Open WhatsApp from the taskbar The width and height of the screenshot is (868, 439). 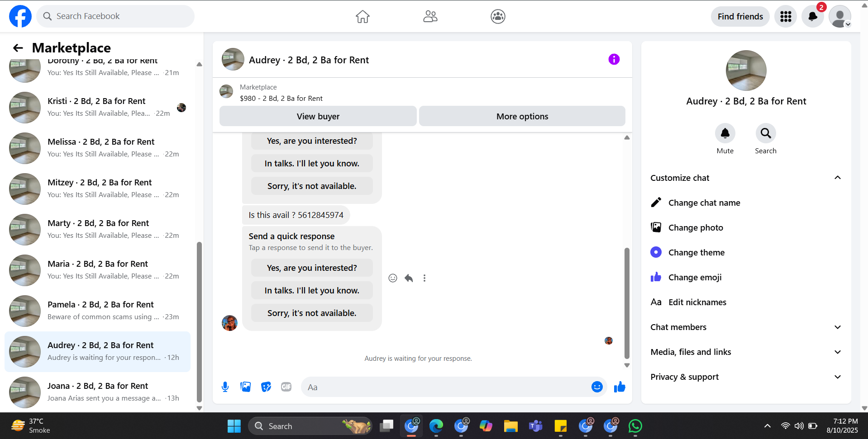635,426
